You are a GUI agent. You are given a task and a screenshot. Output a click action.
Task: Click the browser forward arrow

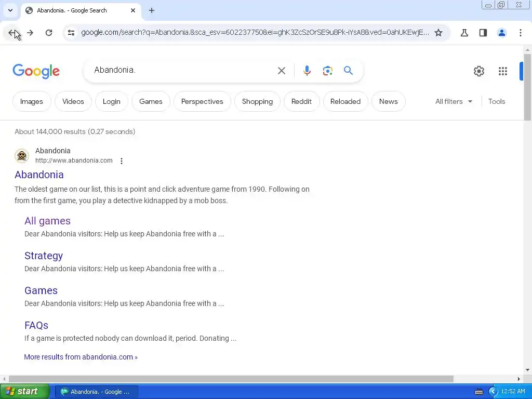click(30, 33)
